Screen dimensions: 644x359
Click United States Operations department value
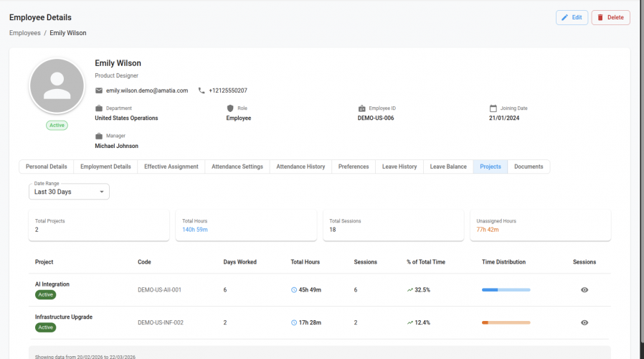click(126, 118)
